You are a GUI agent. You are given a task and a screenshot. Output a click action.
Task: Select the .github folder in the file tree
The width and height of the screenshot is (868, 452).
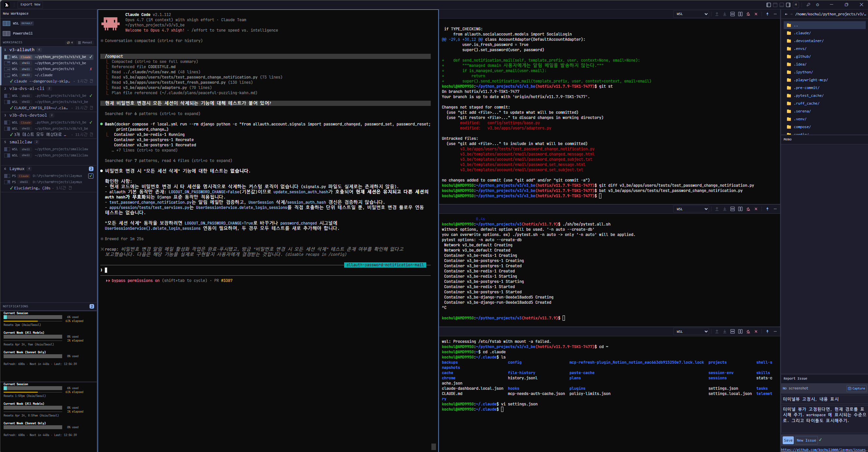[x=802, y=56]
